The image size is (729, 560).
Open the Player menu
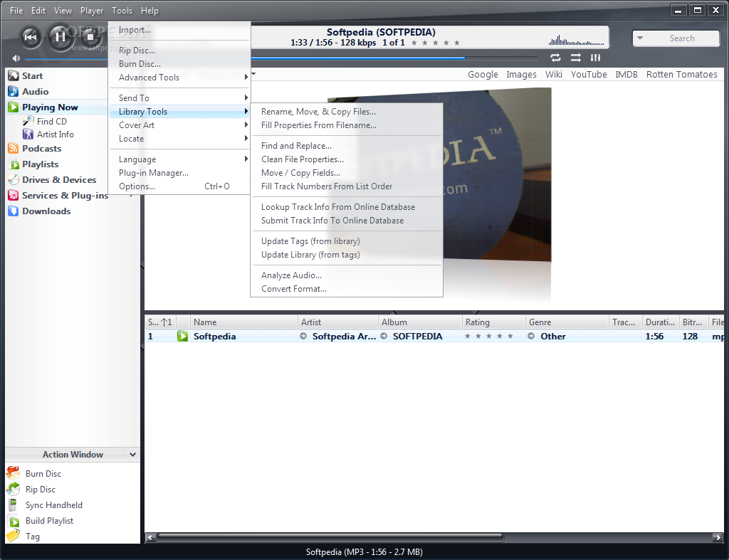[x=92, y=10]
